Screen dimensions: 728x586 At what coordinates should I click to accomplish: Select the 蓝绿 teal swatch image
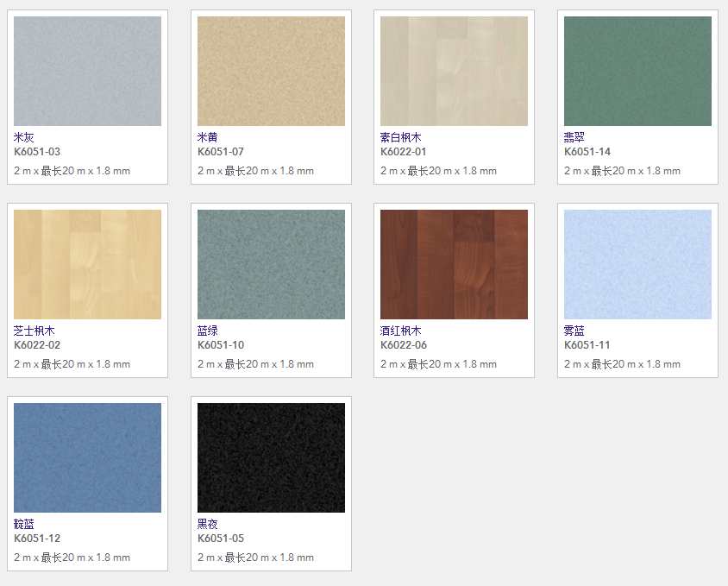pos(271,264)
